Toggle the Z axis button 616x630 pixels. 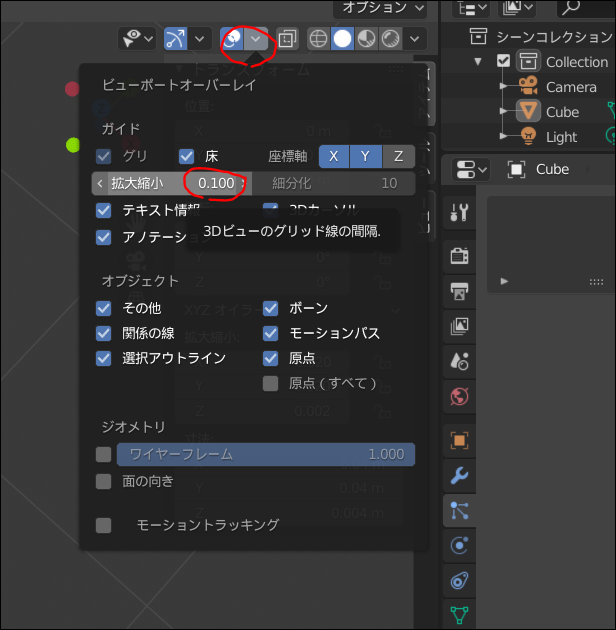pos(399,156)
